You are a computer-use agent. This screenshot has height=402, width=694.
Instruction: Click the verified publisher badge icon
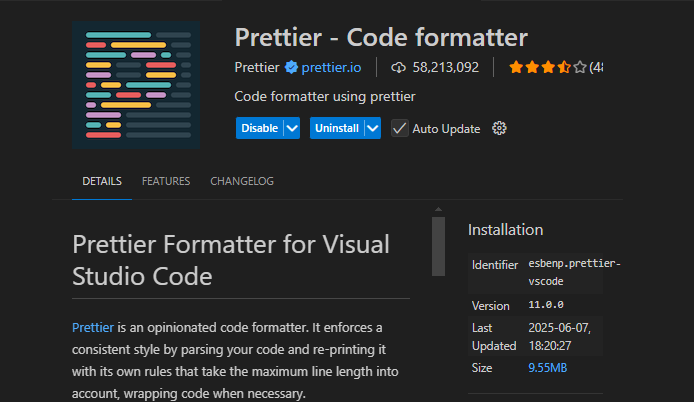tap(291, 67)
